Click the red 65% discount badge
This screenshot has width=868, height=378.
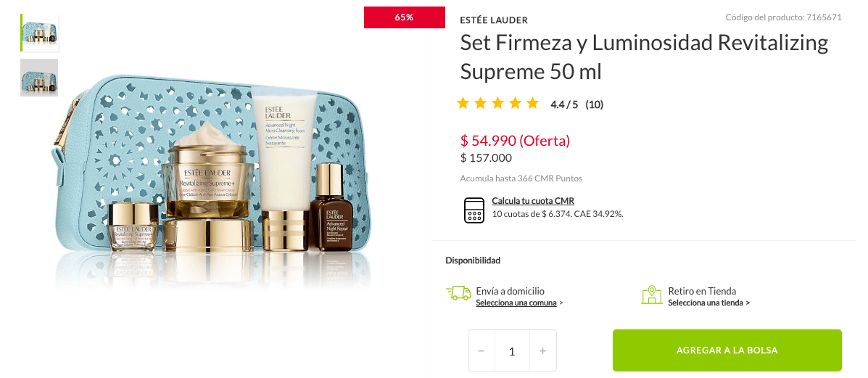[404, 17]
